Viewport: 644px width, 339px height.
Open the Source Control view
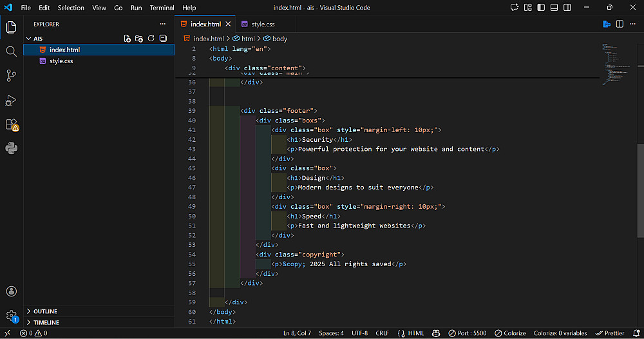tap(11, 75)
